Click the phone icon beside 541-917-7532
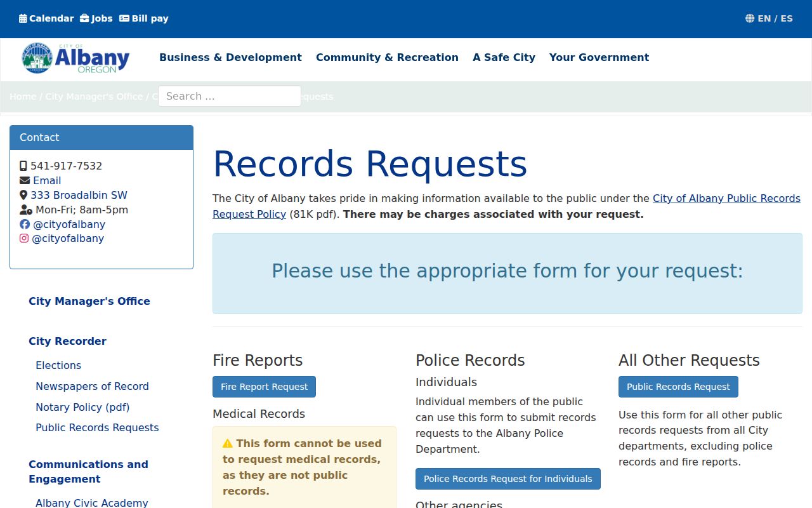This screenshot has width=812, height=508. [23, 166]
